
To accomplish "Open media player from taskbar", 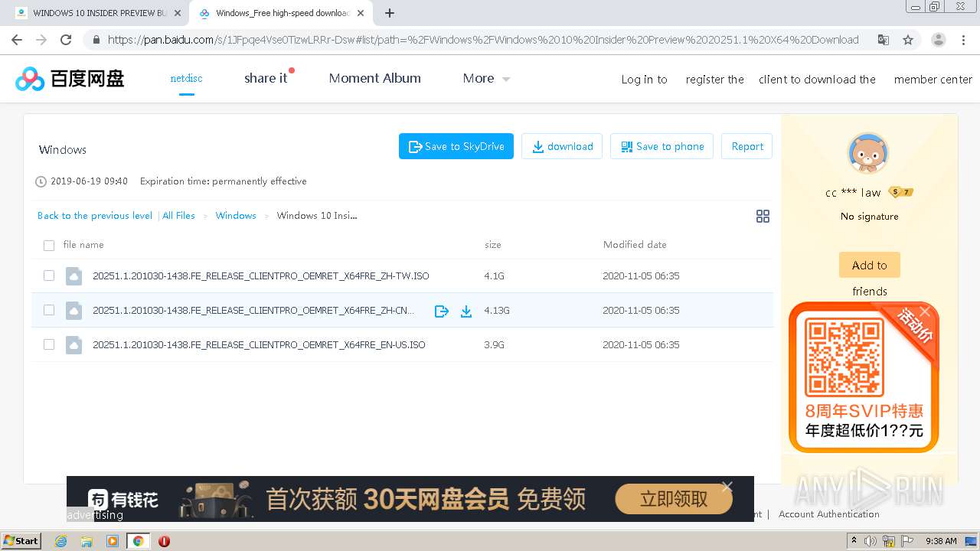I will (x=113, y=541).
